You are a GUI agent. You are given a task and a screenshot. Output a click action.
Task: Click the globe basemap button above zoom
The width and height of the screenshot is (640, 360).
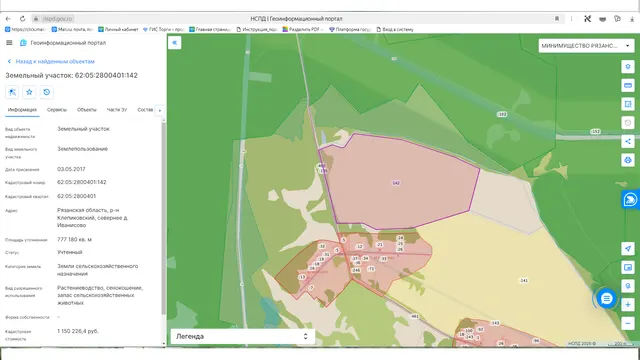pyautogui.click(x=628, y=286)
